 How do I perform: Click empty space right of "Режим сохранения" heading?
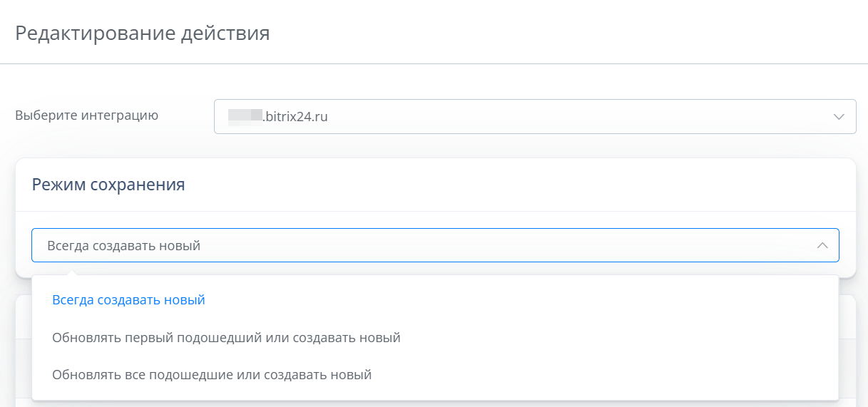click(499, 185)
